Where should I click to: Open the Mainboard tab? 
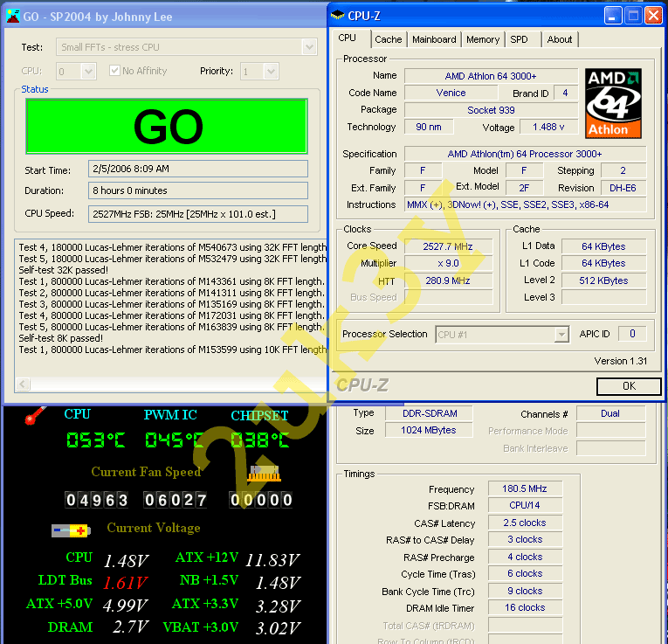click(434, 39)
